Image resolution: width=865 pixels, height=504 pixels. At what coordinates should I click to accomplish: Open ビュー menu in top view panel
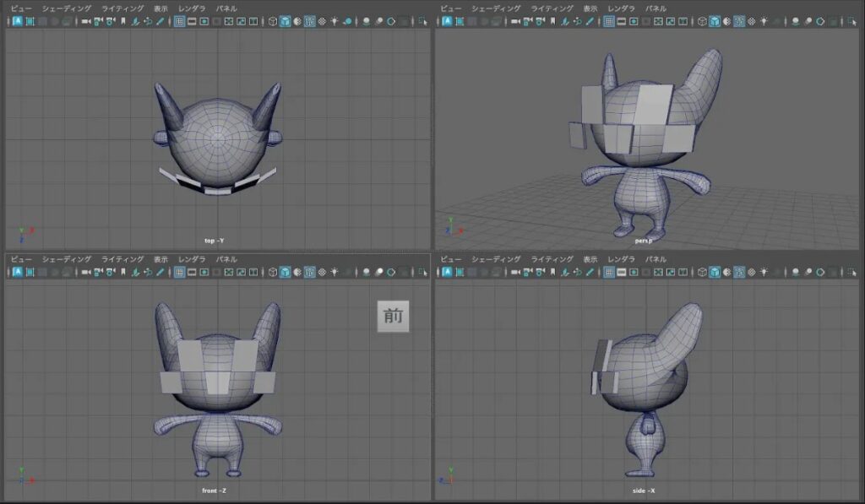click(21, 8)
